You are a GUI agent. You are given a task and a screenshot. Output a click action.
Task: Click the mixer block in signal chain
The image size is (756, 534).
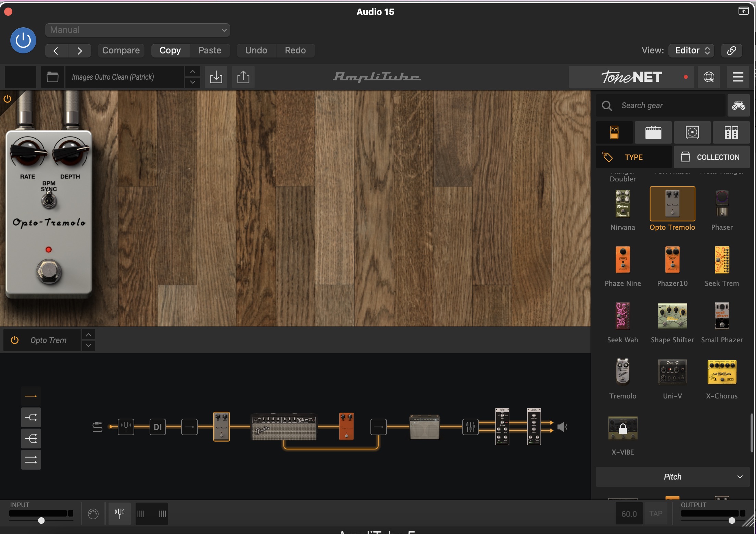tap(470, 427)
